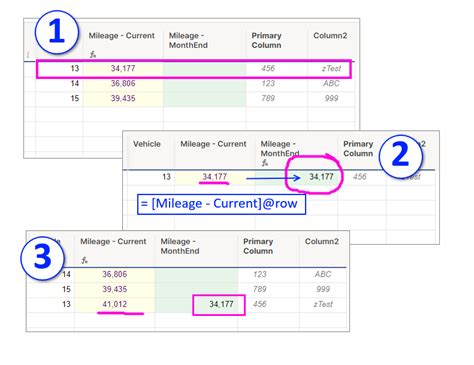Click the empty MonthEnd cell in row 15 of screenshot 1

[205, 99]
